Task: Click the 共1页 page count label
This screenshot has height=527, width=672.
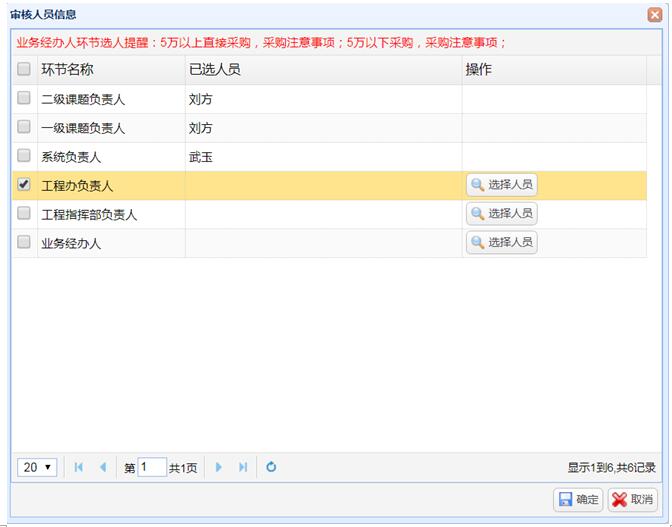Action: [183, 468]
